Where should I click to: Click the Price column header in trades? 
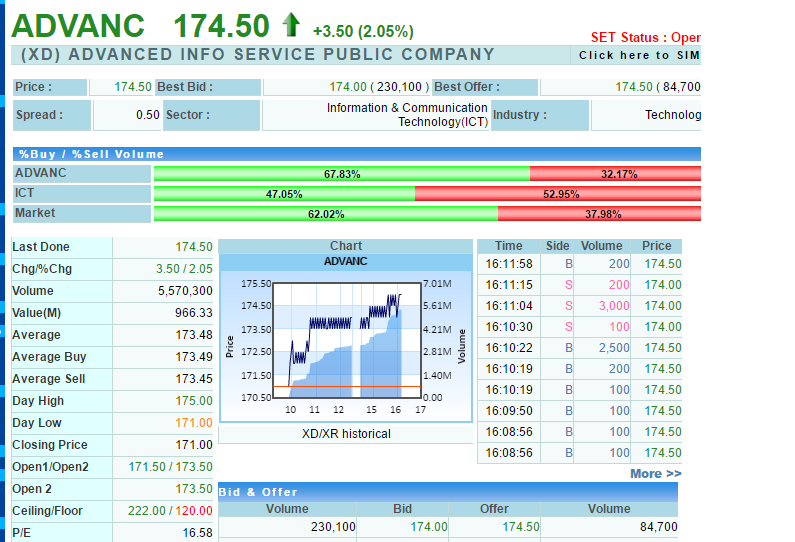click(657, 246)
